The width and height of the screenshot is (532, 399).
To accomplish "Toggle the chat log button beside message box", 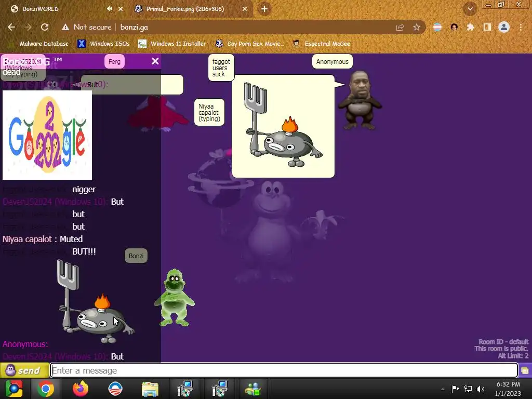I will click(525, 370).
